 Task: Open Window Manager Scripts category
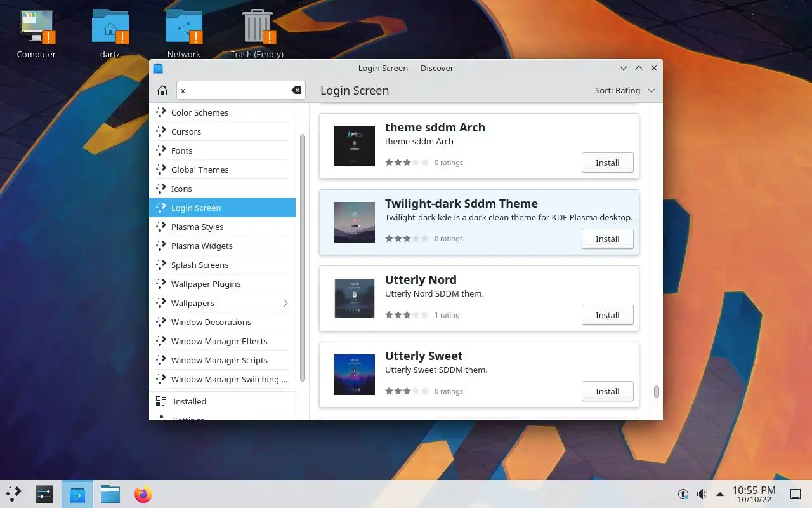pyautogui.click(x=222, y=360)
